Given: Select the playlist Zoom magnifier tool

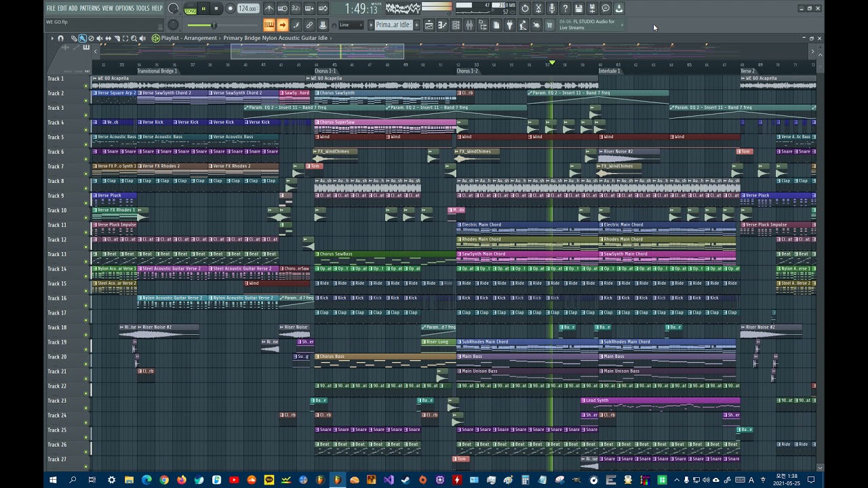Looking at the screenshot, I should point(134,39).
